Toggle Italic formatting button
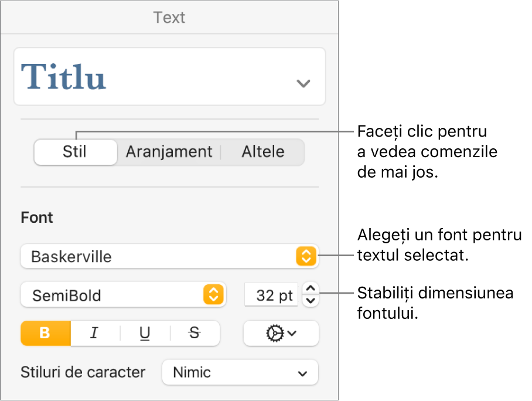Image resolution: width=532 pixels, height=401 pixels. pos(95,333)
